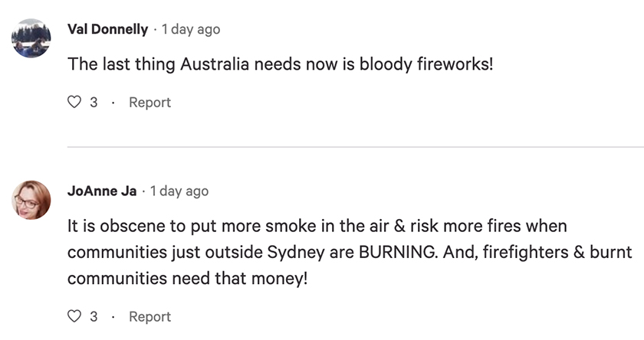The image size is (644, 340).
Task: Click the like count on Val Donnelly's comment
Action: click(x=94, y=103)
